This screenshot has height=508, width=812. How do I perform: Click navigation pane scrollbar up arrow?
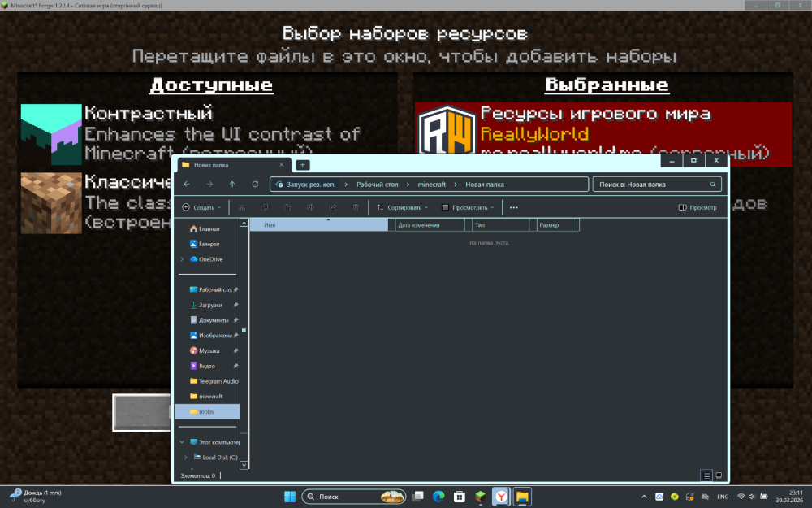tap(244, 223)
